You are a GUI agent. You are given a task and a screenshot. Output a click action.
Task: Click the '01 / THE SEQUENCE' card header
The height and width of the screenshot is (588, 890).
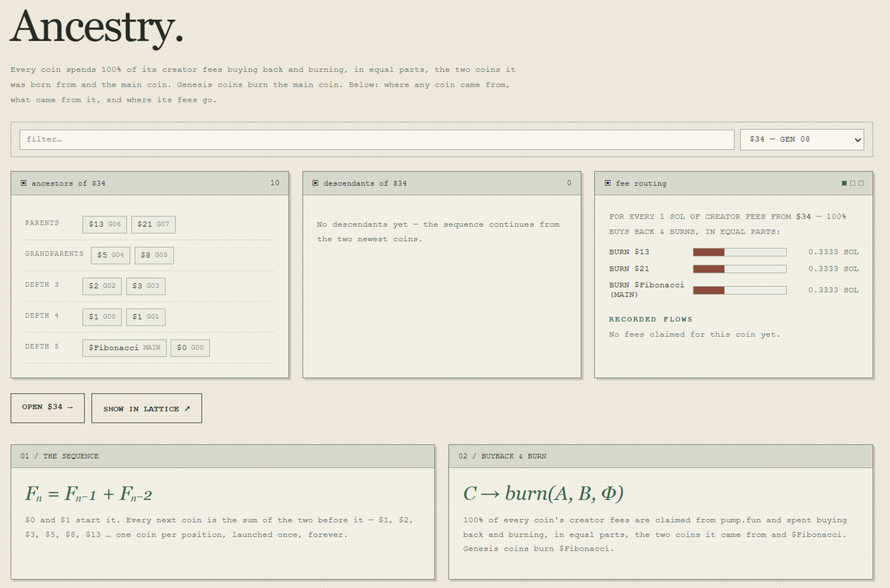(x=222, y=456)
